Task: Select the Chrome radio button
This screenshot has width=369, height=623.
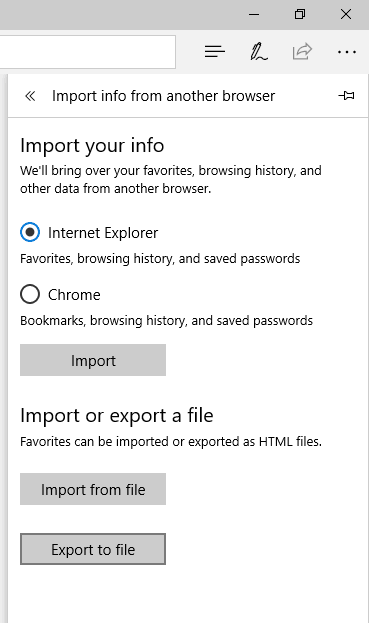Action: coord(30,294)
